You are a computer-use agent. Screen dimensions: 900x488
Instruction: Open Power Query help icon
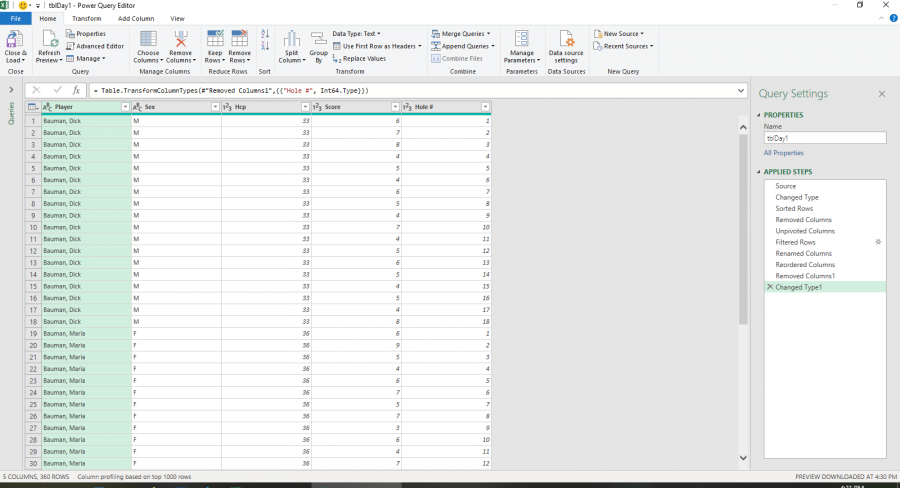point(893,18)
